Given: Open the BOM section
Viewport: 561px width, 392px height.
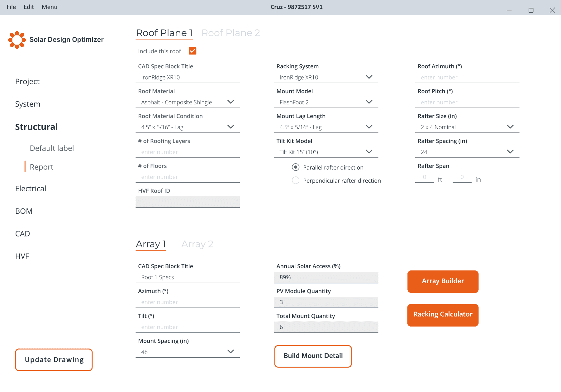Looking at the screenshot, I should click(x=24, y=211).
